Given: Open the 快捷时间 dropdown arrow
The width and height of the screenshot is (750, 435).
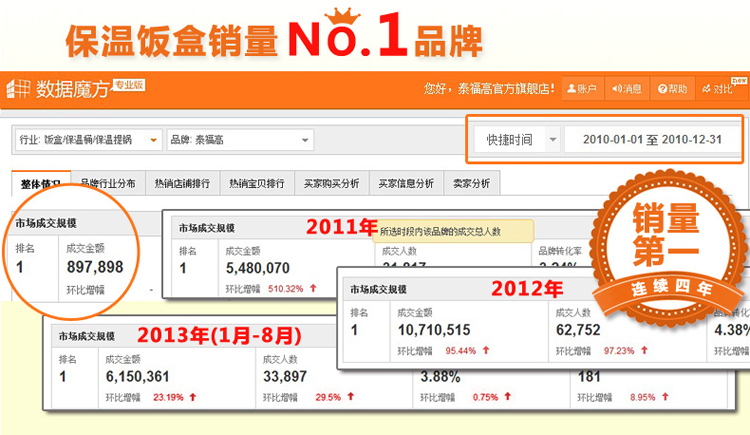Looking at the screenshot, I should (553, 140).
